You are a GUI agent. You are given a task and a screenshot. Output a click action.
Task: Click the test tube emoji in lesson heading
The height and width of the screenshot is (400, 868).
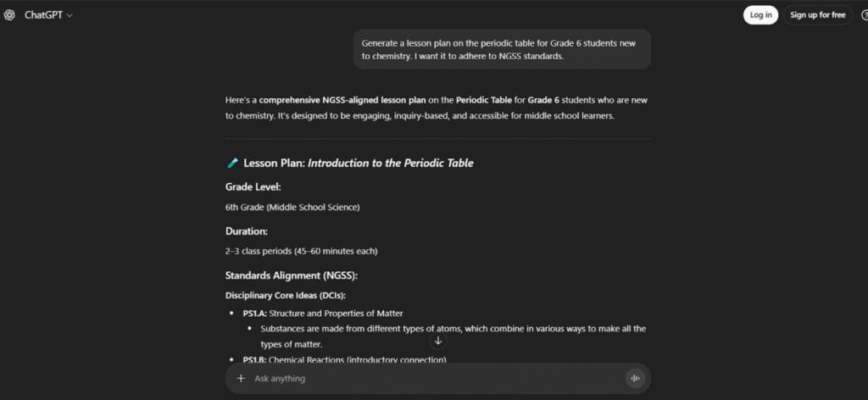tap(232, 163)
